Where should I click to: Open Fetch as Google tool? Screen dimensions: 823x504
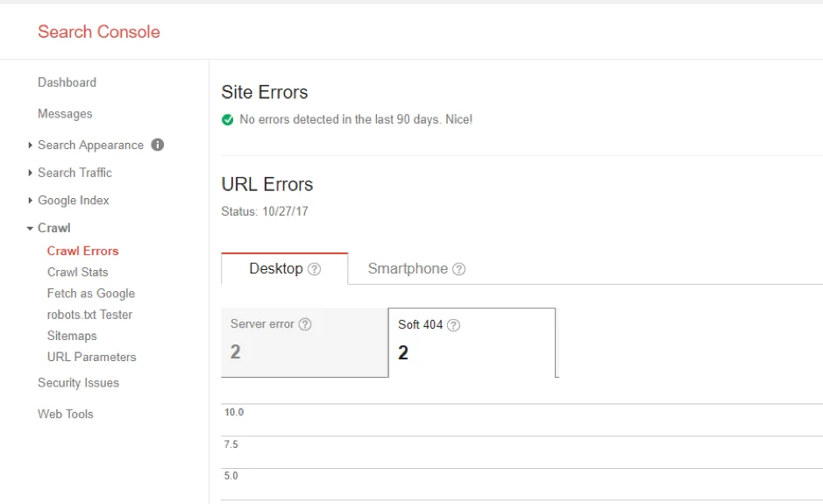91,294
